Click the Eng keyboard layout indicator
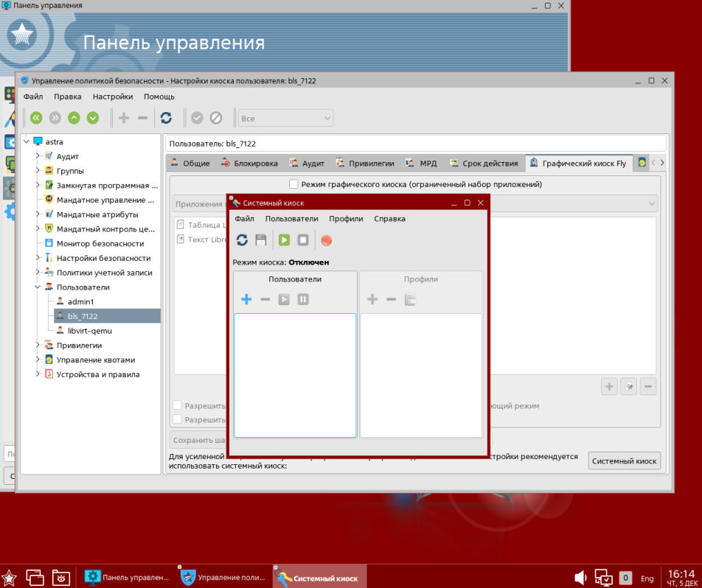This screenshot has height=588, width=702. 647,578
